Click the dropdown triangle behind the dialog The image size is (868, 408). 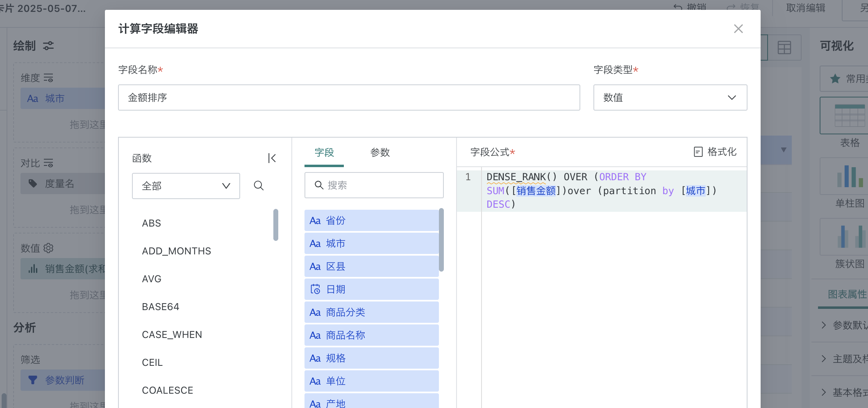pos(784,150)
